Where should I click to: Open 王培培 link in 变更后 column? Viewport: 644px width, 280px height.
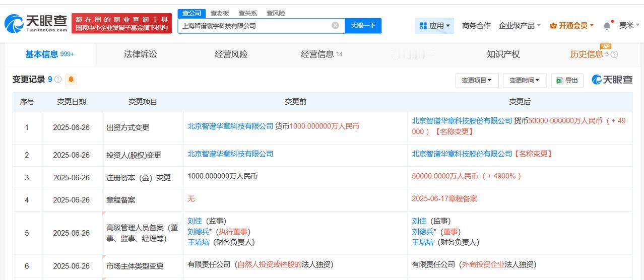pyautogui.click(x=422, y=242)
